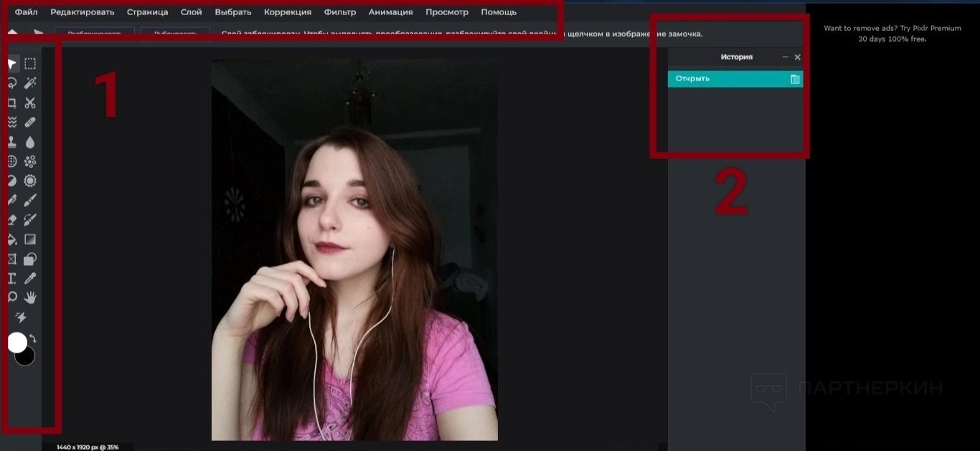Screen dimensions: 980x451
Task: Open the Помощь menu
Action: (x=499, y=12)
